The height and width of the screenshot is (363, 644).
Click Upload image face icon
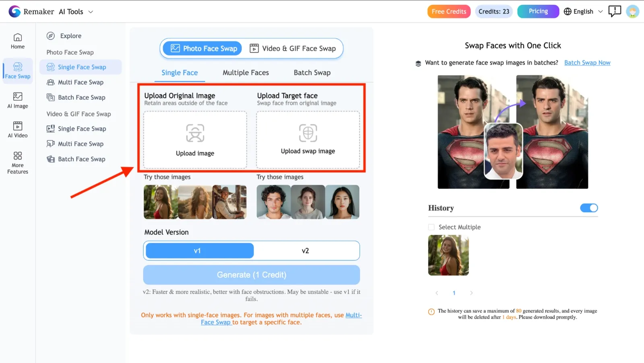tap(195, 133)
